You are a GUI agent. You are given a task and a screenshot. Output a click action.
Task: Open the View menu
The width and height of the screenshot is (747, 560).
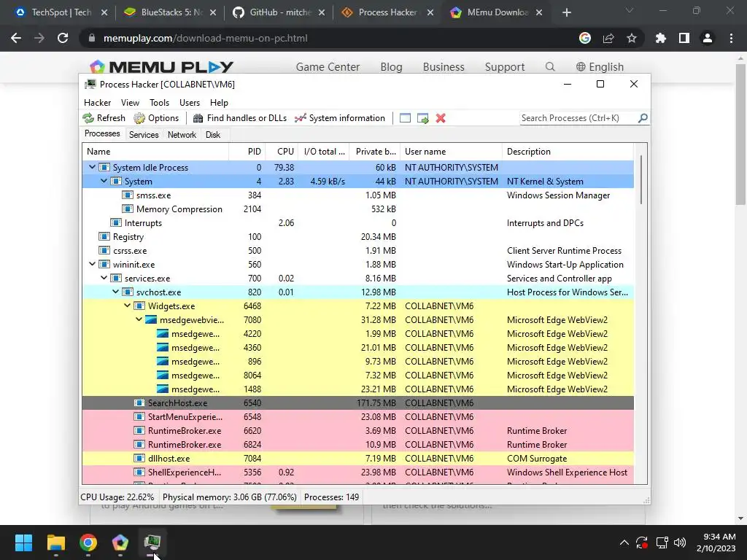click(130, 102)
